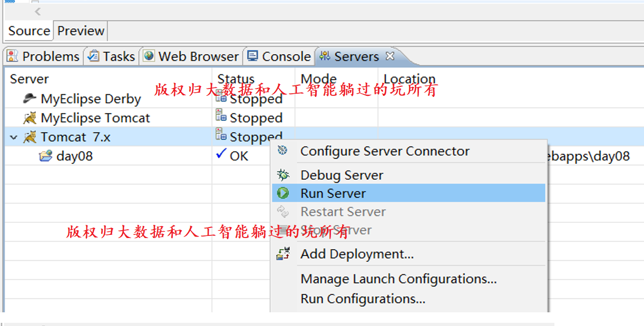The image size is (644, 326).
Task: Click the Servers tab icon
Action: [x=325, y=56]
